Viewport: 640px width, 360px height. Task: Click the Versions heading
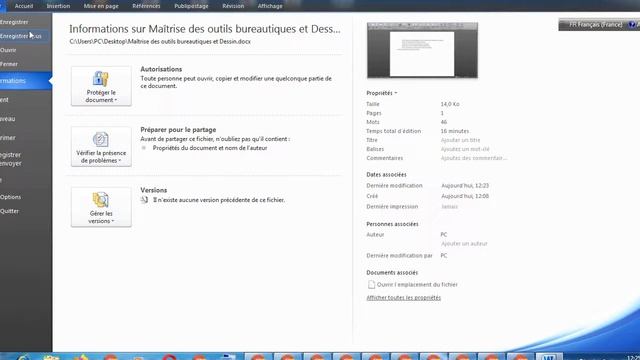point(153,190)
